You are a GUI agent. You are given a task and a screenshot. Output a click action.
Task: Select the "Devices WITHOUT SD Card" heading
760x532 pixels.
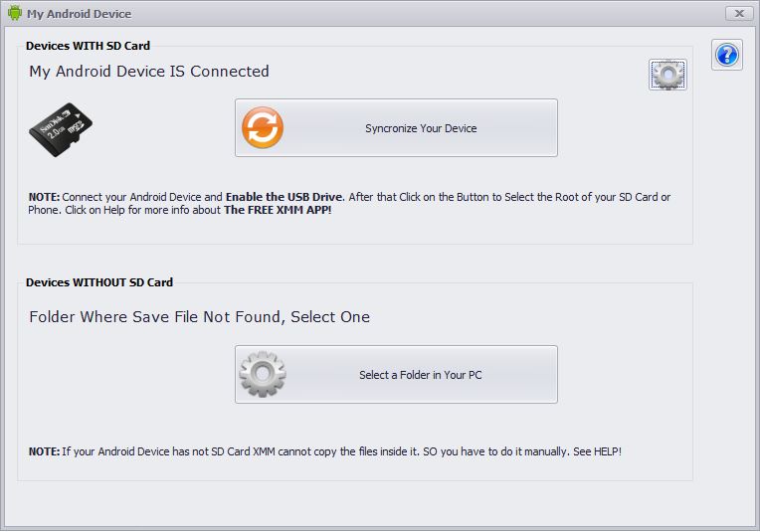(99, 282)
